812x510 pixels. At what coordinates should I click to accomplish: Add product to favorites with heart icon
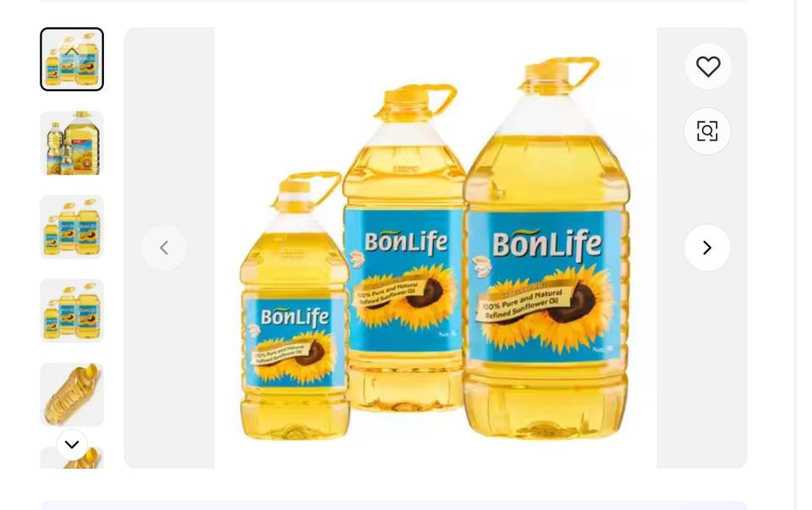(x=708, y=66)
